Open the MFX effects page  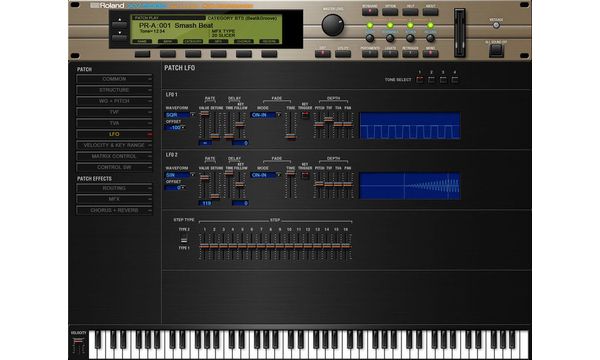coord(114,199)
